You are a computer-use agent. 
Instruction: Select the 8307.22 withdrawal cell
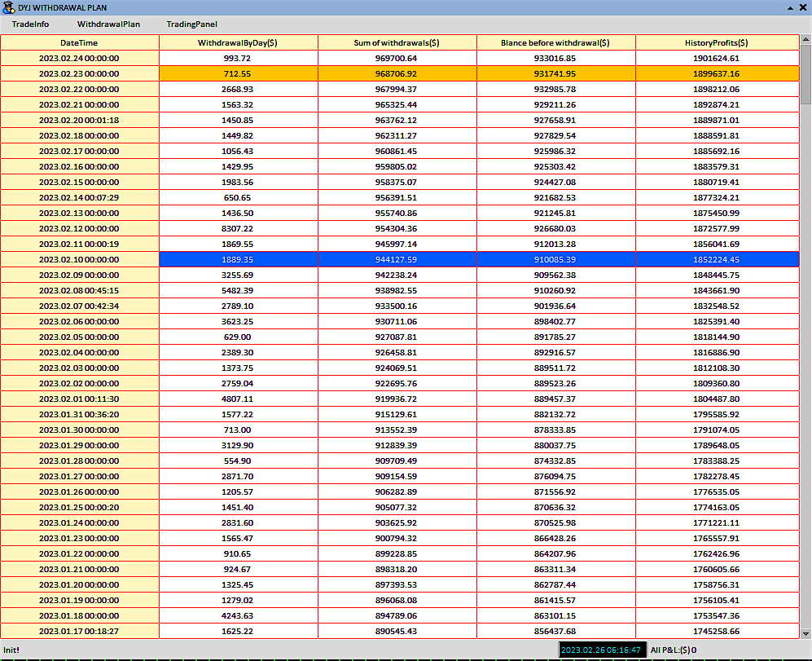[238, 229]
